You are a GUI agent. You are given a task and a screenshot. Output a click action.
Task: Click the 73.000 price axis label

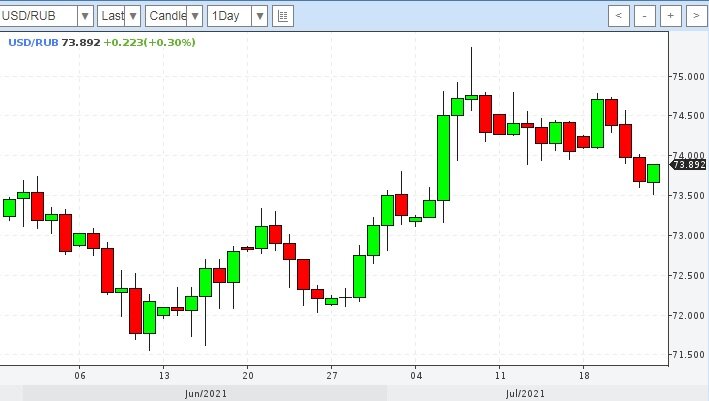(x=688, y=236)
